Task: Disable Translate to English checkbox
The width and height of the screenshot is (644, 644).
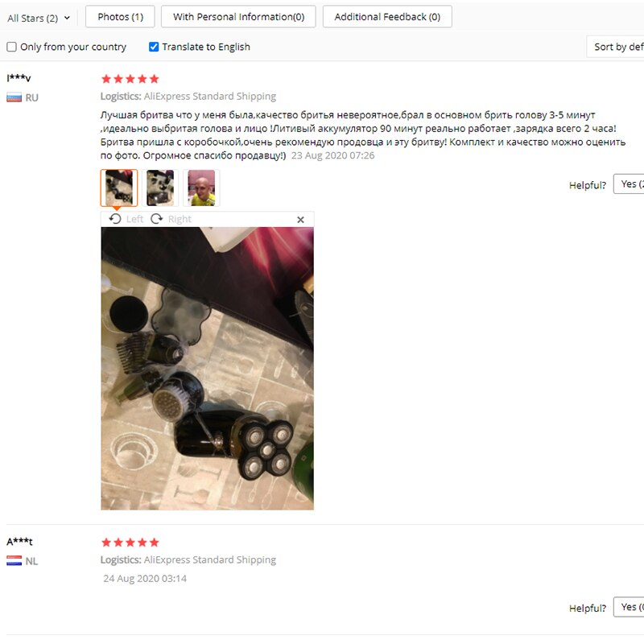Action: pos(154,47)
